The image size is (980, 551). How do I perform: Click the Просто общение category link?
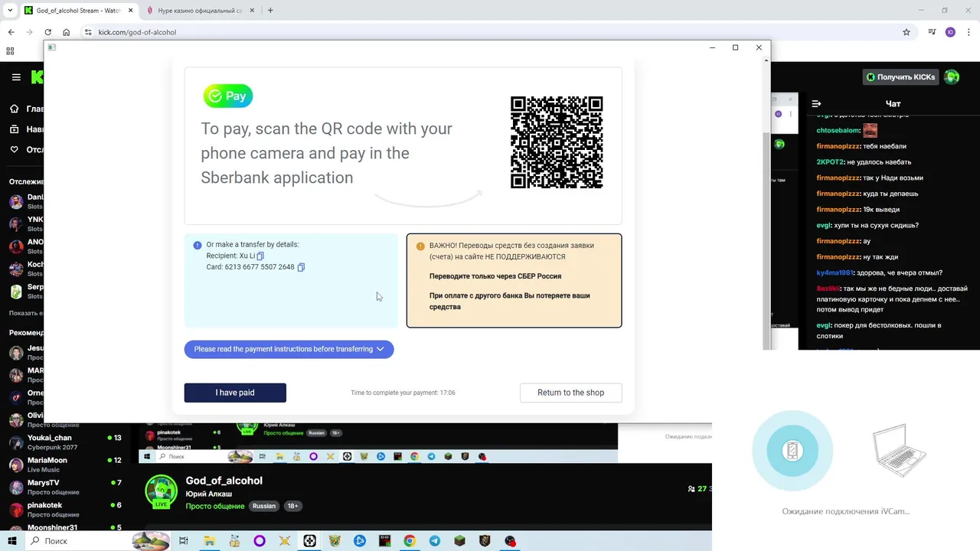[x=215, y=506]
